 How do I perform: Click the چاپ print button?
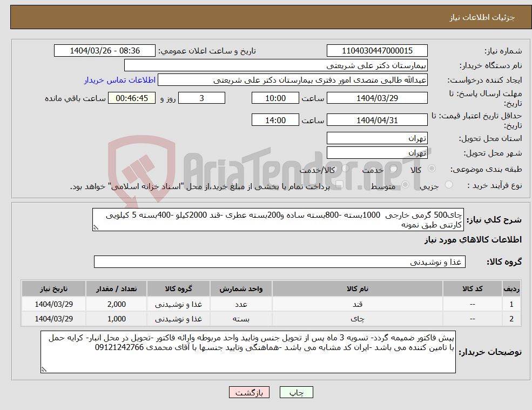click(296, 392)
